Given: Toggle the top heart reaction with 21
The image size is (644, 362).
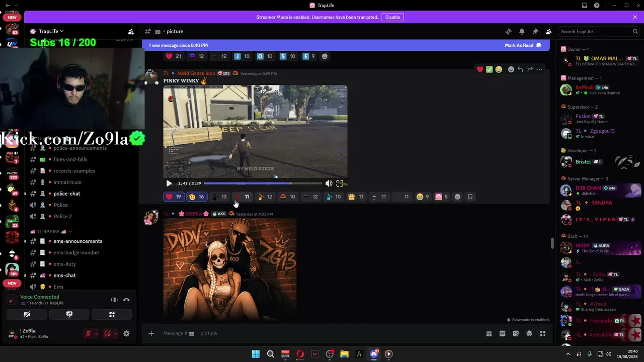Looking at the screenshot, I should 174,56.
